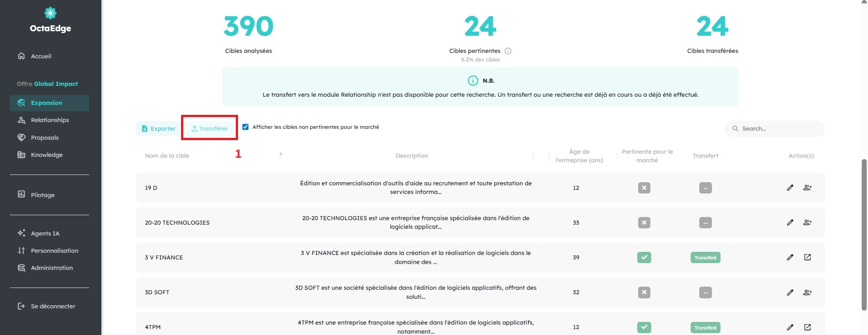The height and width of the screenshot is (335, 868).
Task: Click the 24 Cibles transférées figure
Action: coord(712,26)
